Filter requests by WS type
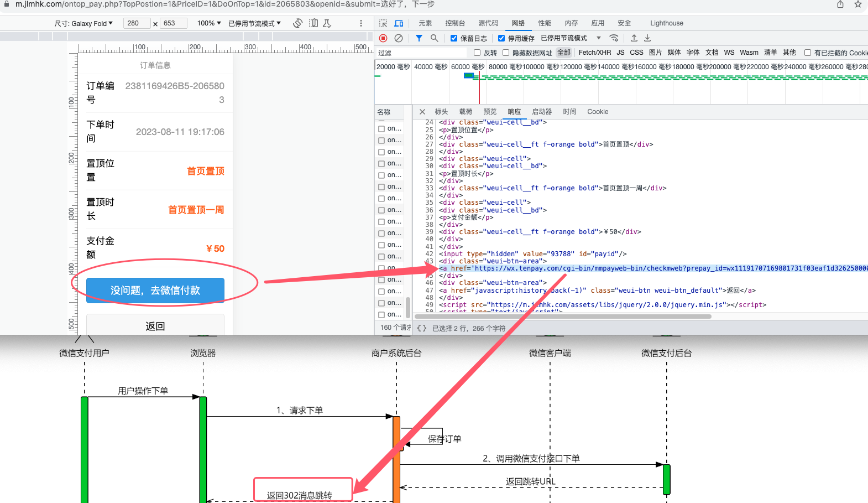868x503 pixels. 729,53
